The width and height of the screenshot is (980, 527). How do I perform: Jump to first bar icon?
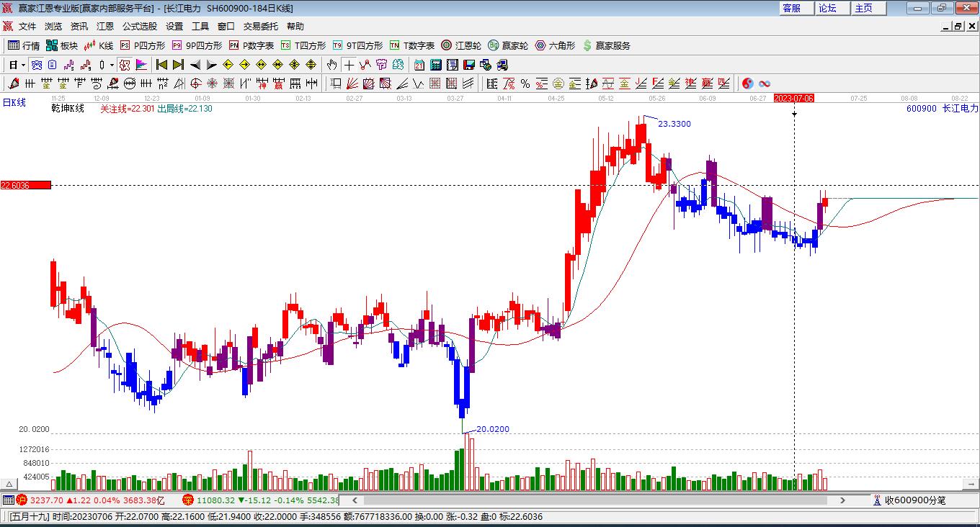[162, 65]
